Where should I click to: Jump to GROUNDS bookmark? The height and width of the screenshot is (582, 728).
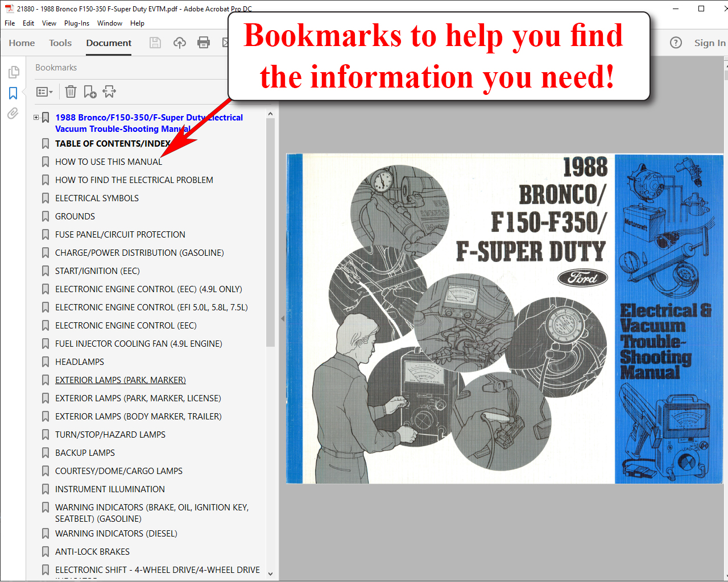75,217
